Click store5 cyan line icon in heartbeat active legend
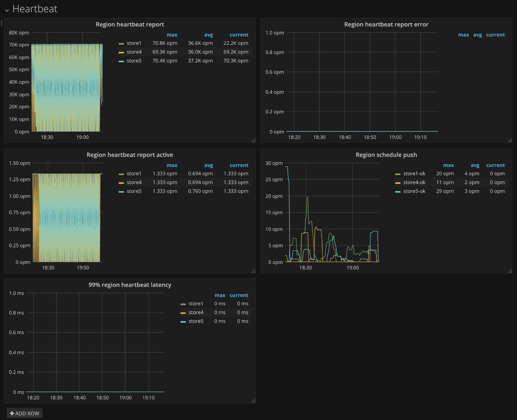The width and height of the screenshot is (517, 420). 121,192
